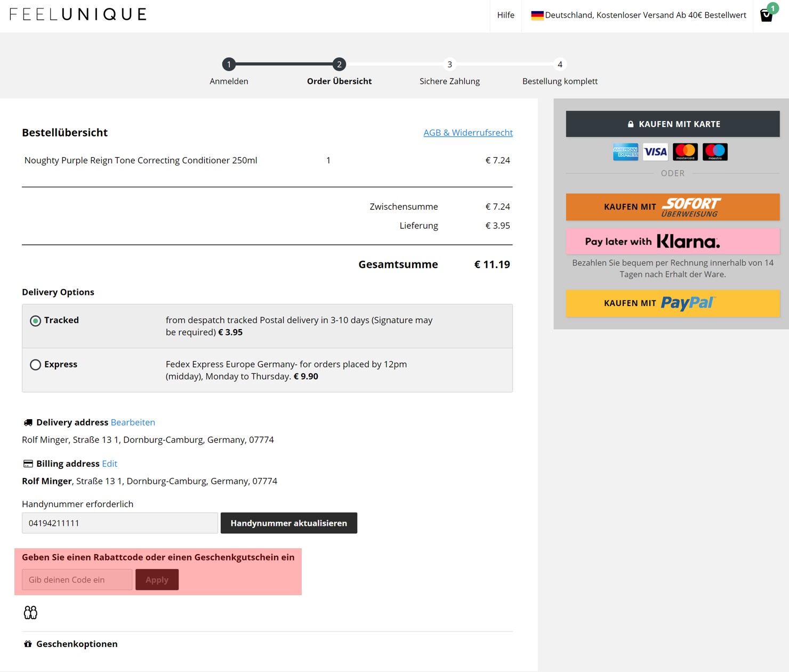Click the Handynummer erforderlich label
789x672 pixels.
pyautogui.click(x=78, y=504)
